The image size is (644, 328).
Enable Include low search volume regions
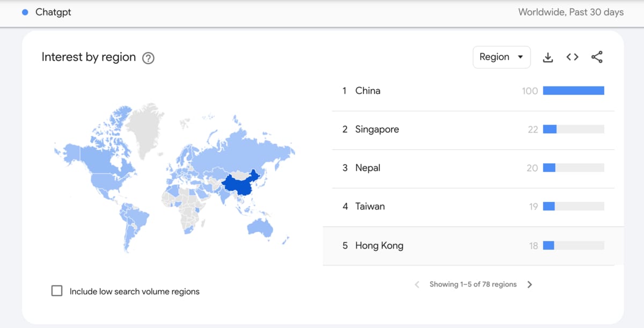click(x=57, y=291)
